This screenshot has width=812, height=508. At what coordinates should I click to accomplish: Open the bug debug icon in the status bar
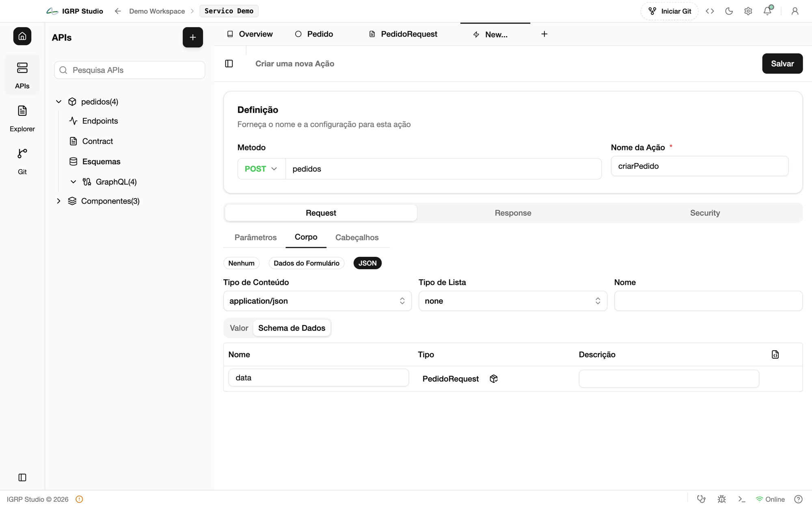(721, 499)
